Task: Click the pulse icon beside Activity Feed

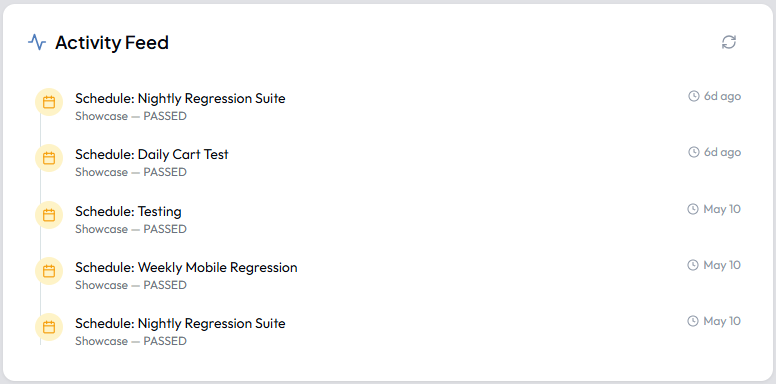Action: click(x=37, y=42)
